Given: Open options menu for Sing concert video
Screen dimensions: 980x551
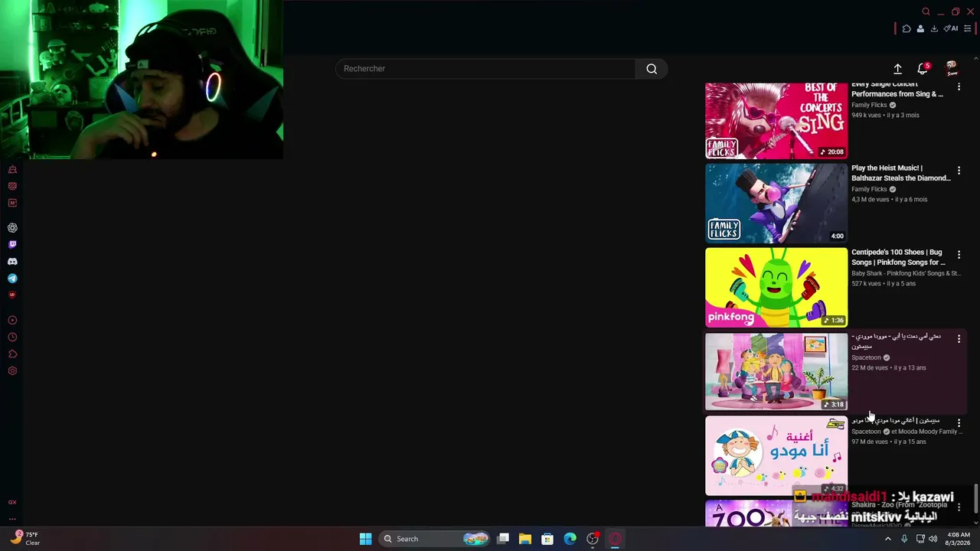Looking at the screenshot, I should [x=959, y=86].
